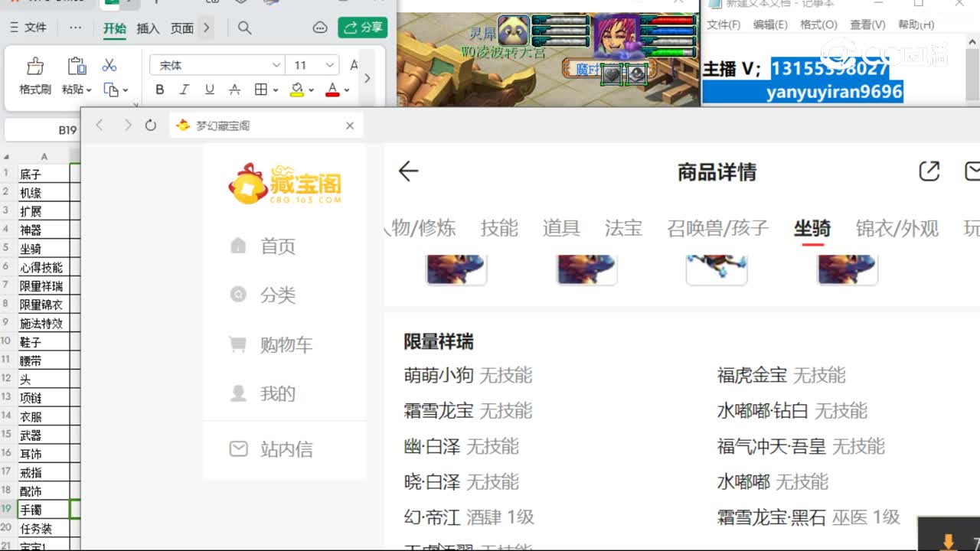
Task: Select spreadsheet cell 手镯
Action: (44, 510)
